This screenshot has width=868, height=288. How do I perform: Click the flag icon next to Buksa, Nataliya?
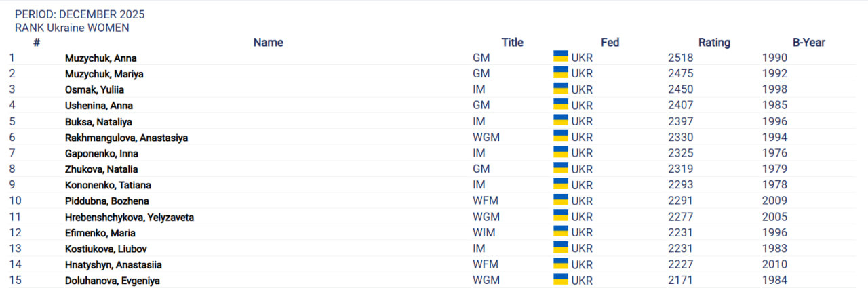click(561, 120)
